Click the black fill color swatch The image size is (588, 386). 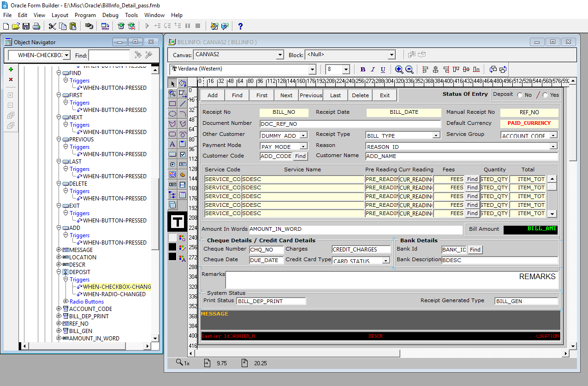click(172, 246)
